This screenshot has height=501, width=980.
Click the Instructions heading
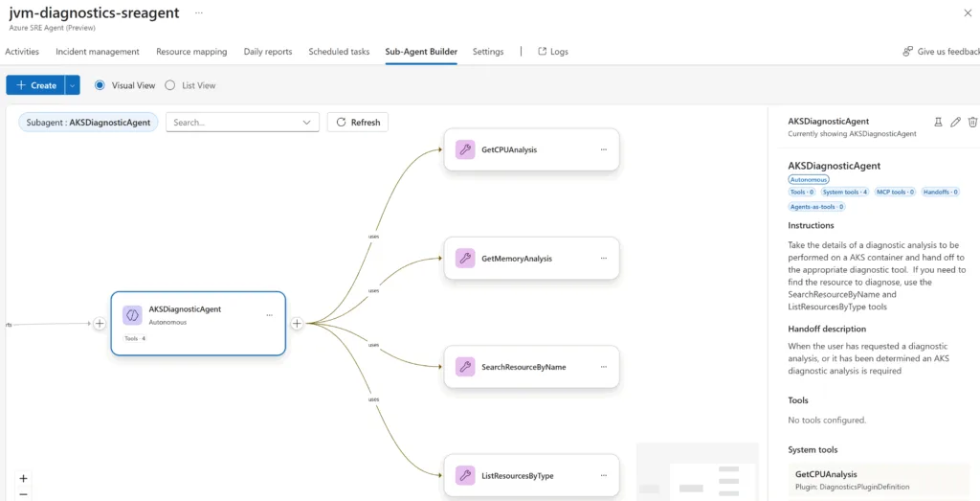(812, 225)
